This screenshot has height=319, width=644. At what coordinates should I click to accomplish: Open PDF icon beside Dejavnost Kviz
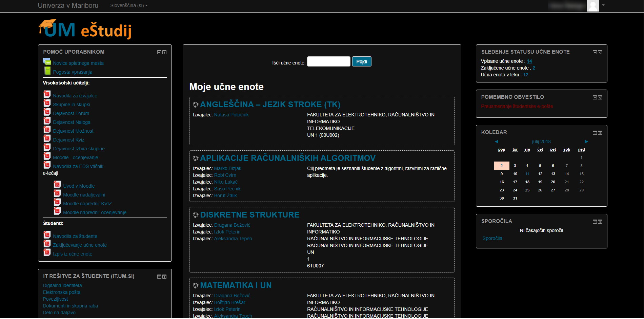[47, 138]
